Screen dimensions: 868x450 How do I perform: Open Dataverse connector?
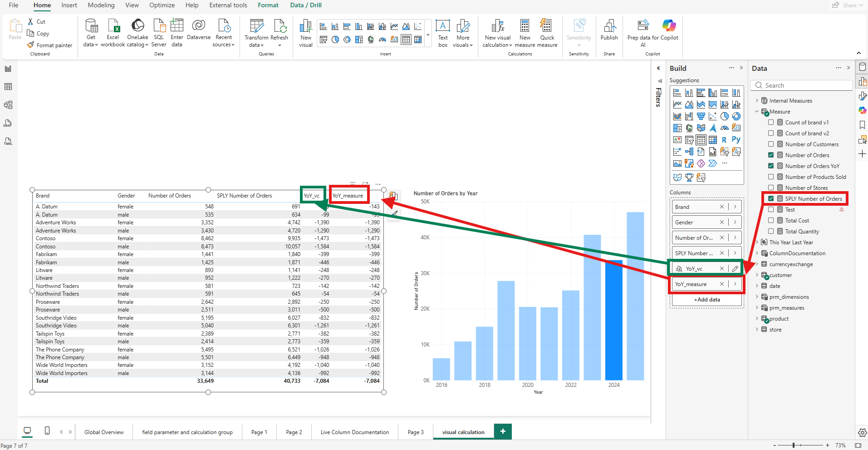[199, 30]
